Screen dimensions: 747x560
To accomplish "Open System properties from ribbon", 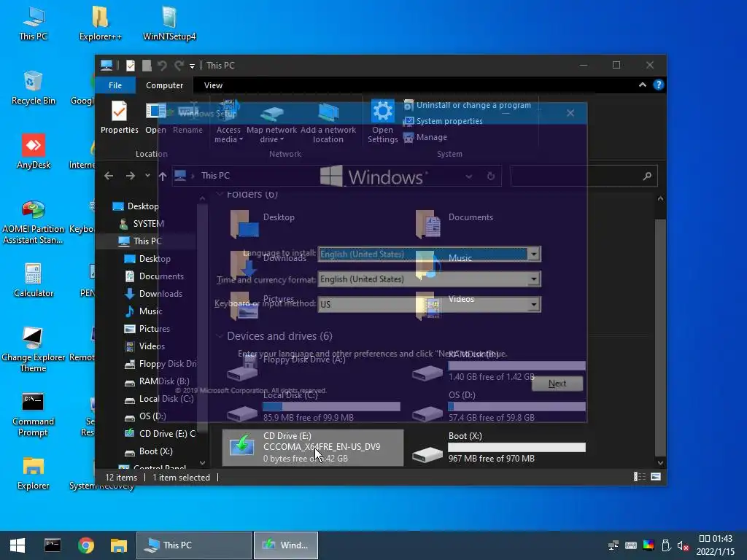I will pyautogui.click(x=443, y=121).
